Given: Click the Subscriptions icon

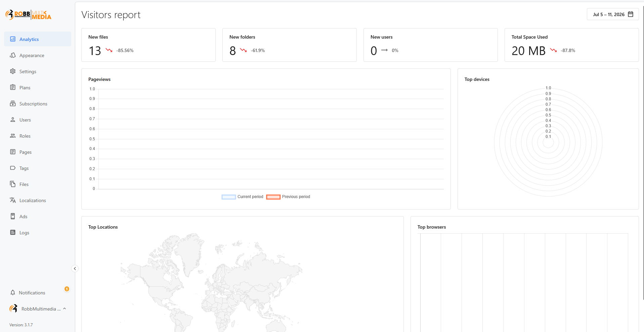Looking at the screenshot, I should (x=13, y=103).
